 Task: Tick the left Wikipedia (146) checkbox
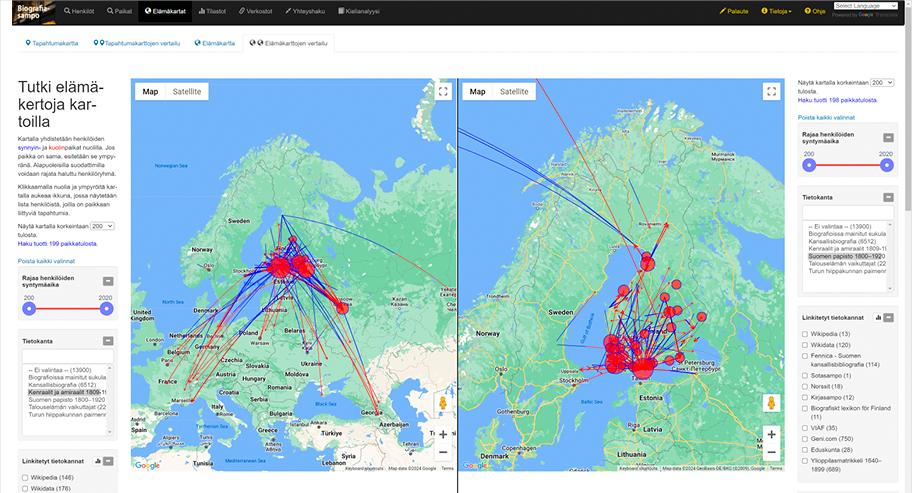click(x=27, y=479)
